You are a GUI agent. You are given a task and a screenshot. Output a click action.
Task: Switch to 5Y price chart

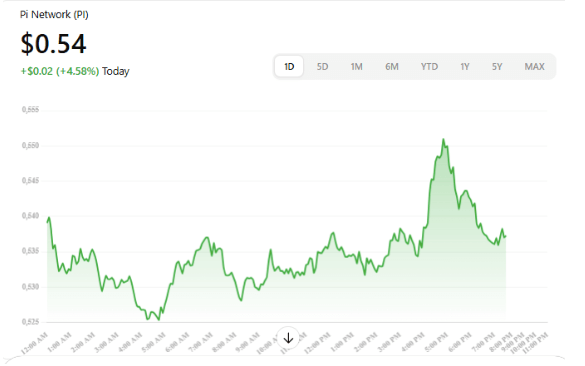pyautogui.click(x=497, y=67)
